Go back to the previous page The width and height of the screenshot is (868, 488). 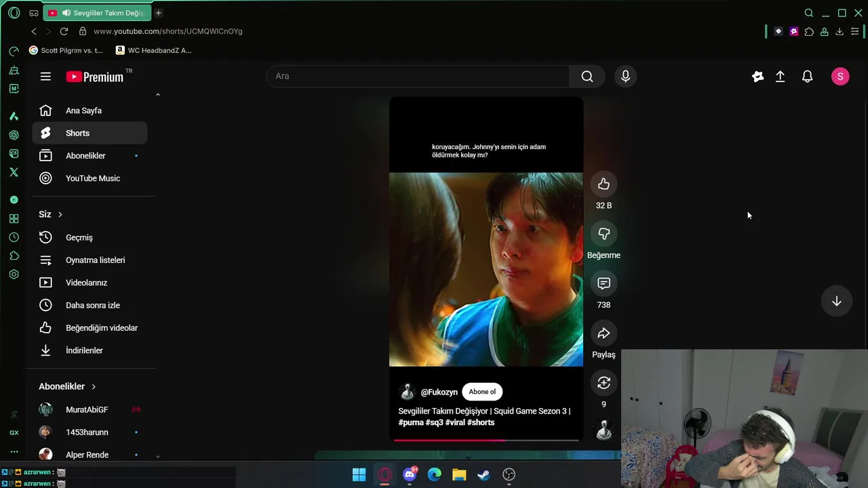click(34, 31)
